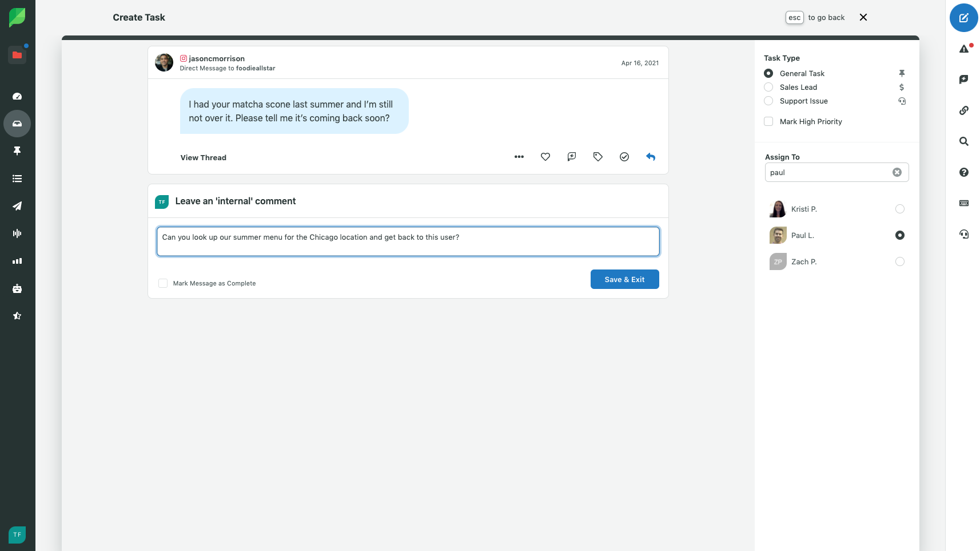The image size is (980, 551).
Task: Select the Sales Lead task type
Action: 768,87
